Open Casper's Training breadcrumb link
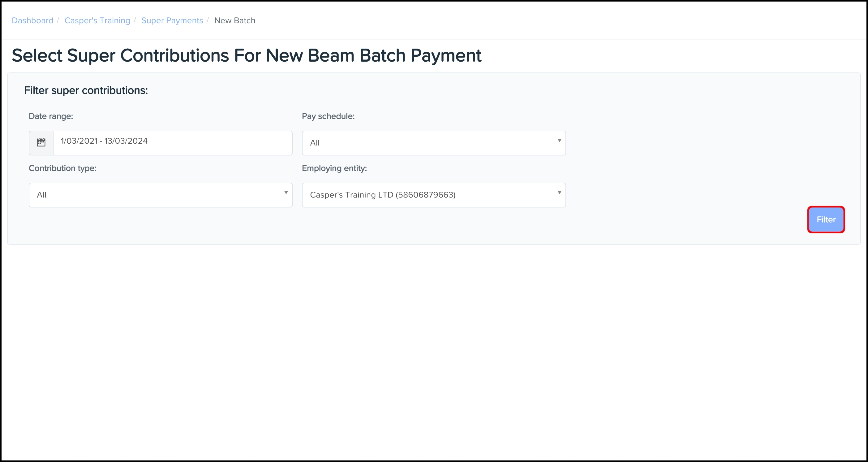 tap(97, 20)
